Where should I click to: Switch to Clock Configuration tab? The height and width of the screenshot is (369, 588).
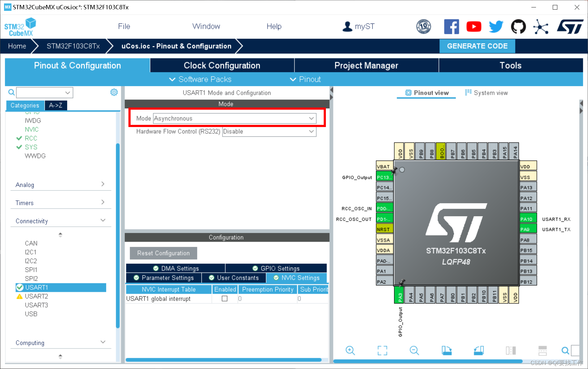click(222, 65)
